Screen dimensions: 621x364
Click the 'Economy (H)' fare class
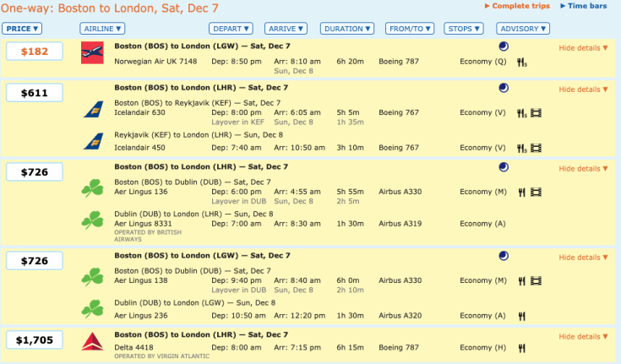coord(483,347)
